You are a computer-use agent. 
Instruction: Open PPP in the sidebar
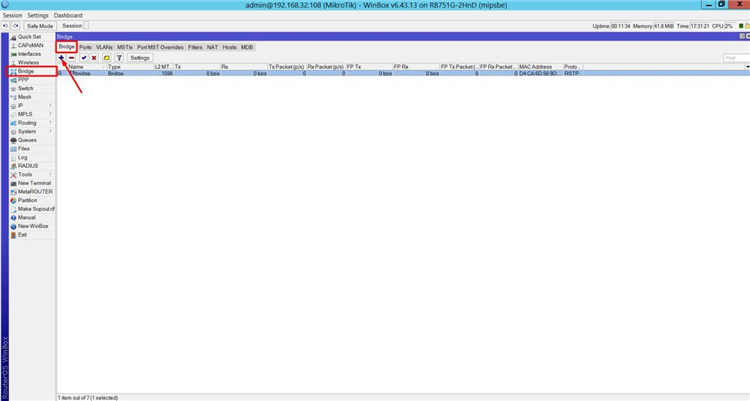23,80
